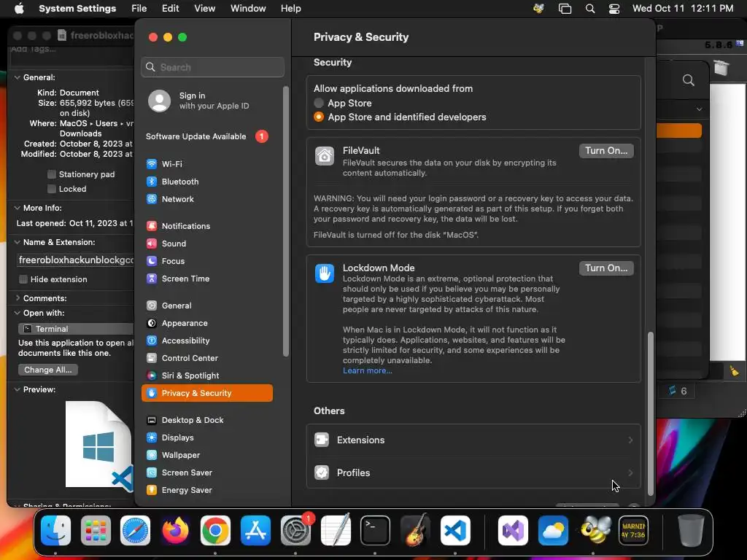This screenshot has height=560, width=747.
Task: Open Firefox from the Dock
Action: 175,531
